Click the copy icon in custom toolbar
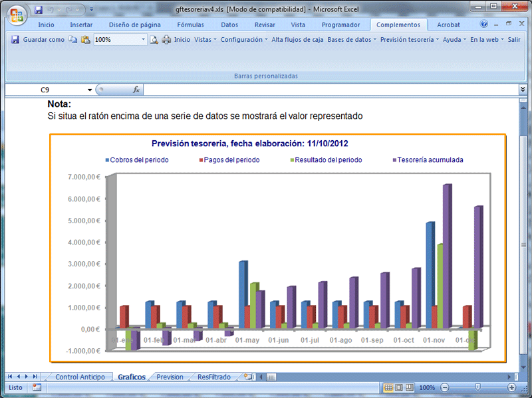 [x=73, y=40]
